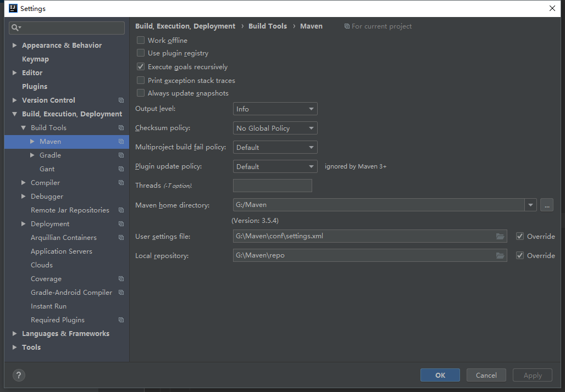Uncheck Execute goals recursively

point(141,66)
